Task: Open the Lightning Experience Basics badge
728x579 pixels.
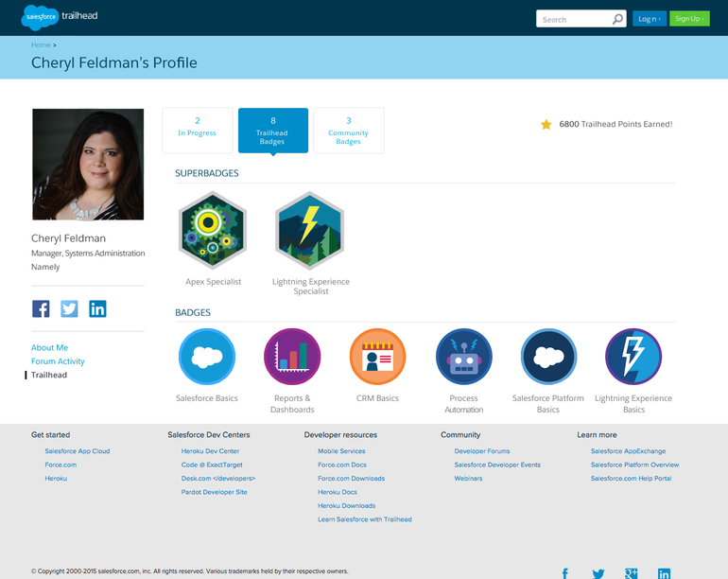Action: [633, 357]
